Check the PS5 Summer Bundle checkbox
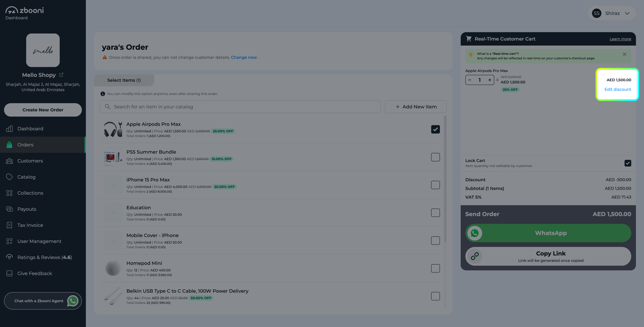 tap(435, 157)
